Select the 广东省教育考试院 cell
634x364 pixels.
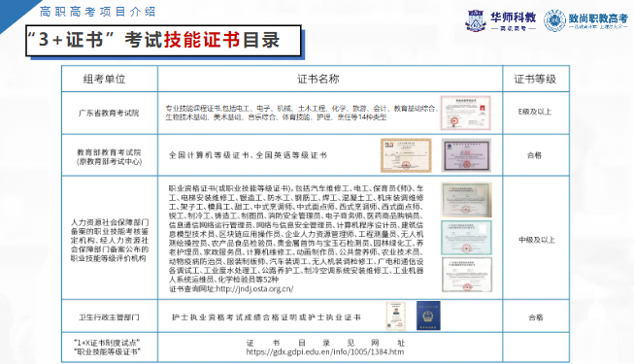click(109, 113)
